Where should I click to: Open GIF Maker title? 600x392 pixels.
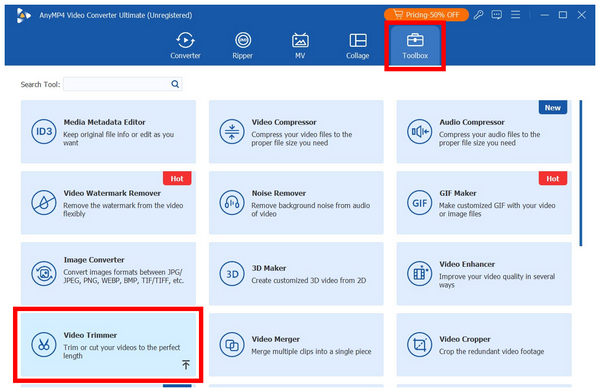pos(458,193)
